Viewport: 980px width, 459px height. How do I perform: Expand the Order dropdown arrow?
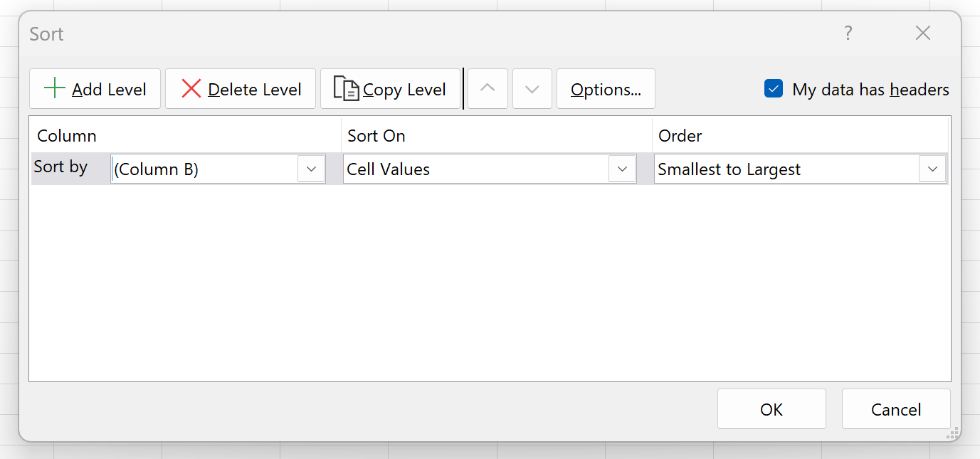click(932, 169)
